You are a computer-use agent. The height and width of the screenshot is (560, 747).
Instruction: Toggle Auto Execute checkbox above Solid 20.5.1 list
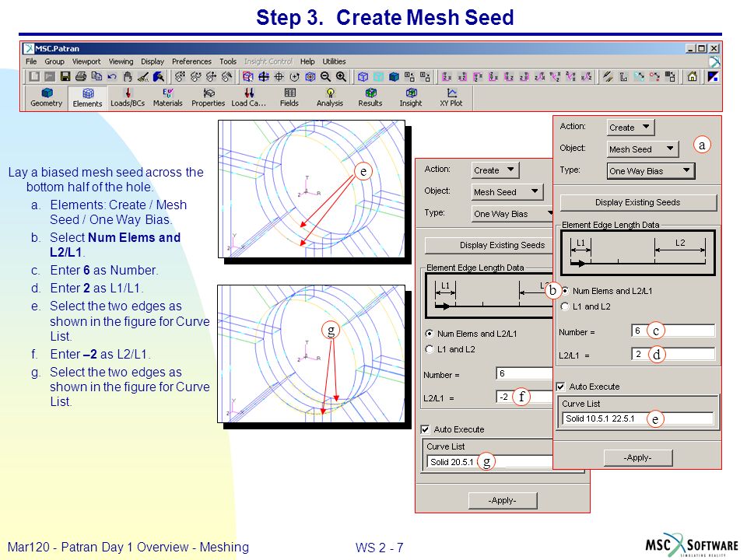pos(426,429)
